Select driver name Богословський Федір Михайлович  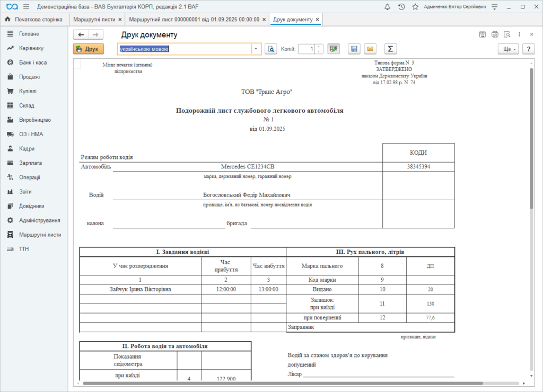[x=247, y=195]
